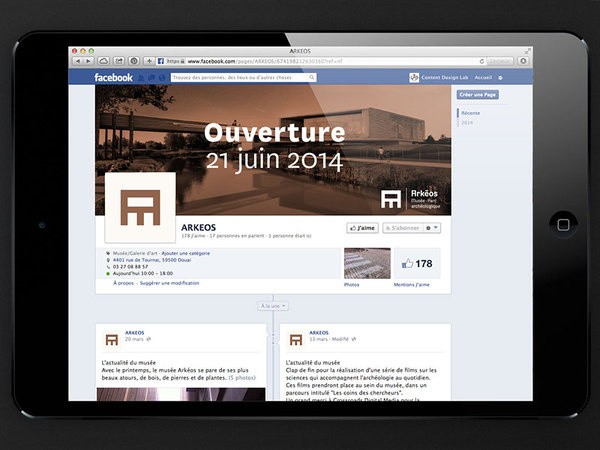Open Mentions J'aime link
Screen dimensions: 600x450
411,285
